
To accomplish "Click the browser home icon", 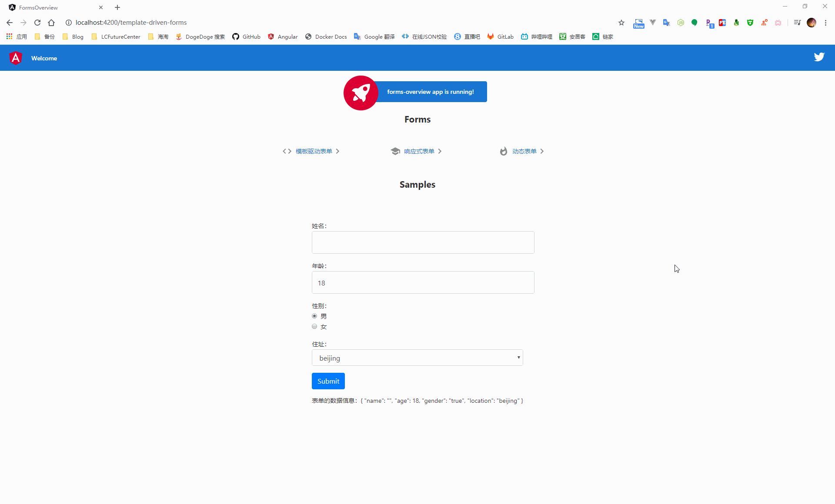I will [51, 23].
